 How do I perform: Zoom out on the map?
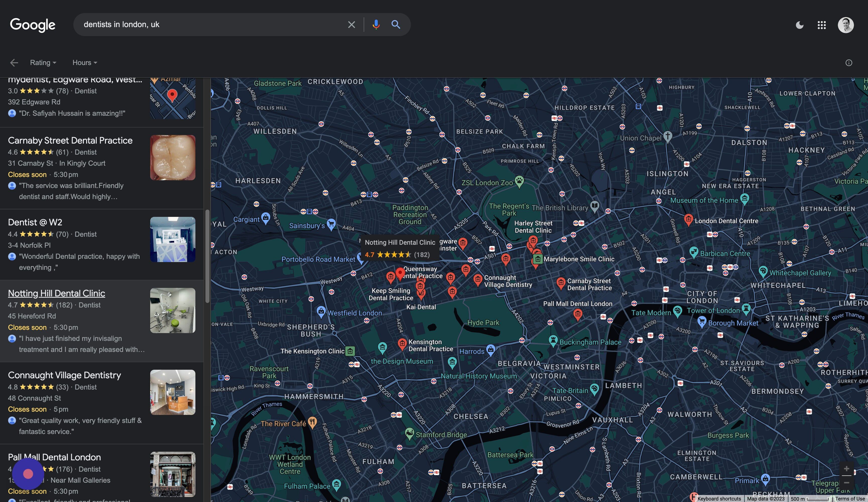pyautogui.click(x=846, y=482)
